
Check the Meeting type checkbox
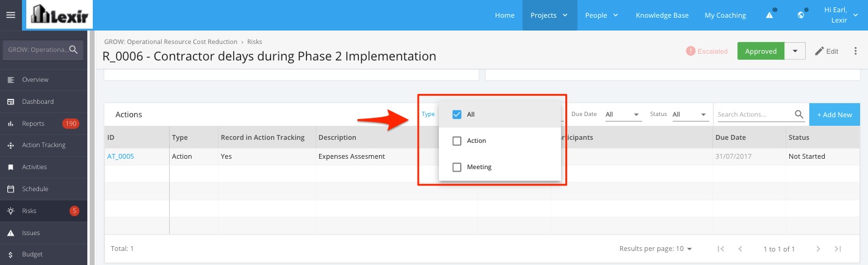(457, 167)
